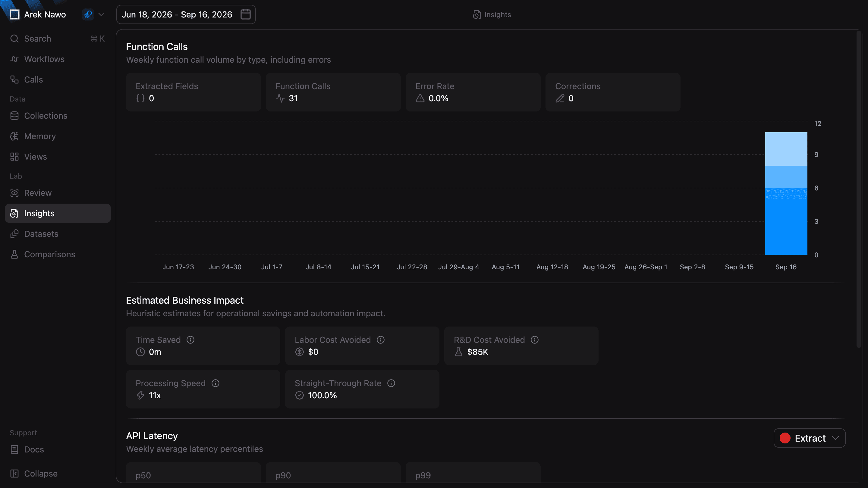
Task: Click the Memory brain icon
Action: click(x=14, y=136)
